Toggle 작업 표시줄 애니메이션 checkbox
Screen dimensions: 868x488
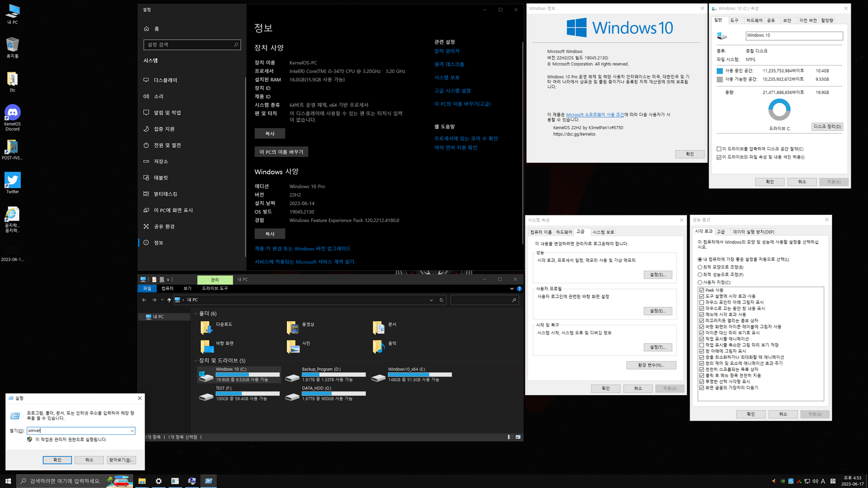click(702, 339)
